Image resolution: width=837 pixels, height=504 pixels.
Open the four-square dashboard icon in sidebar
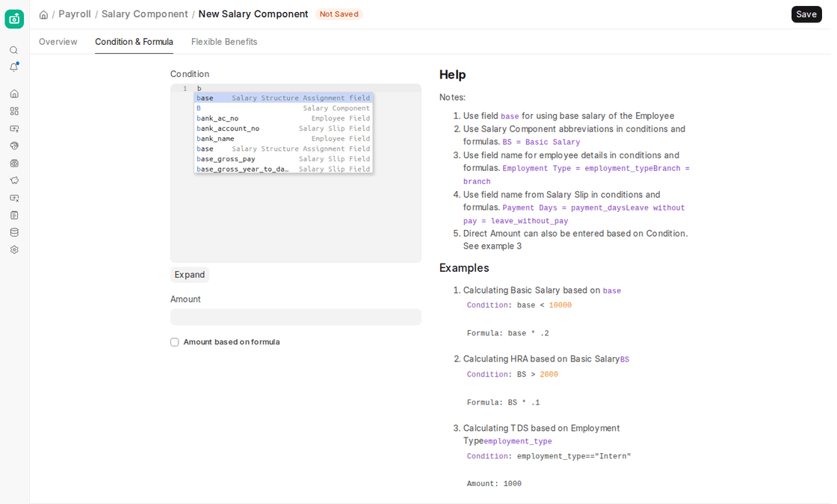pos(14,111)
